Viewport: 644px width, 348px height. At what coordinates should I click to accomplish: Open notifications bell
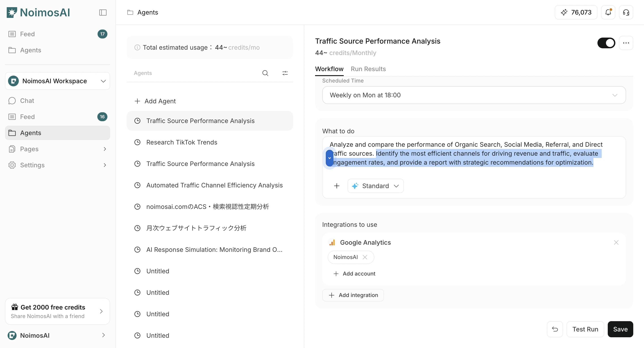pos(608,12)
